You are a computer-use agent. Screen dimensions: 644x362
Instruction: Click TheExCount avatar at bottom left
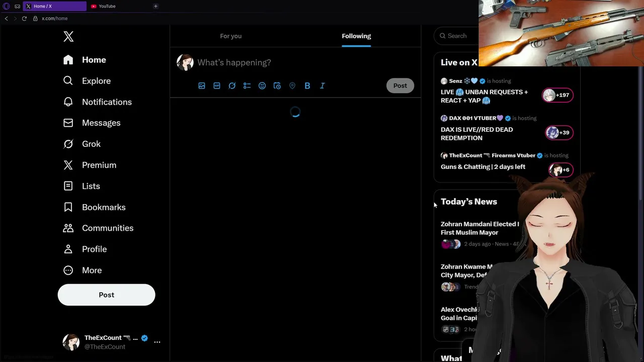71,342
